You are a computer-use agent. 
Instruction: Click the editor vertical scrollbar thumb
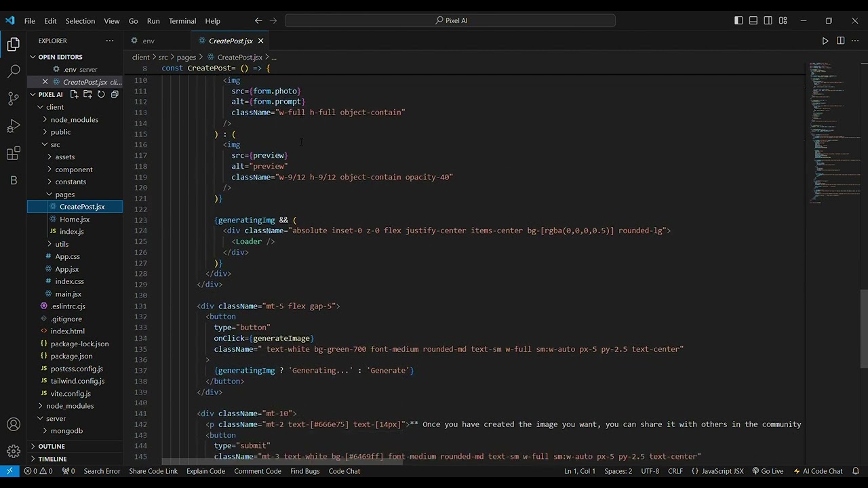pos(864,329)
